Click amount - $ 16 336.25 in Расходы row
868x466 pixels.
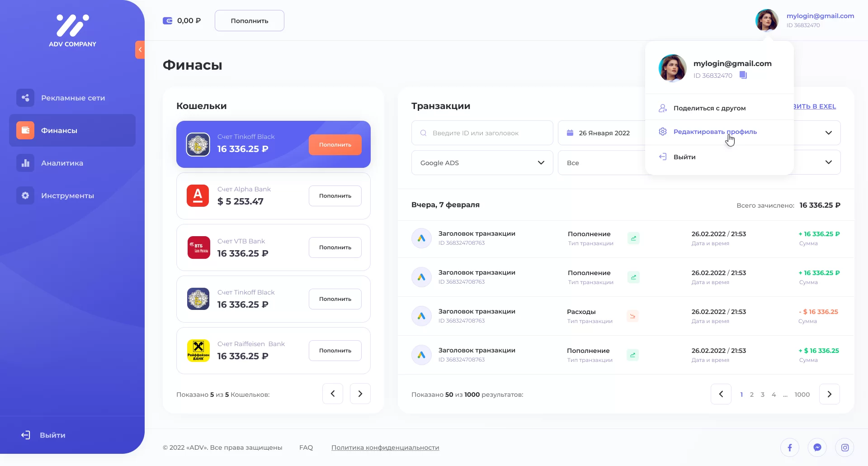tap(818, 312)
